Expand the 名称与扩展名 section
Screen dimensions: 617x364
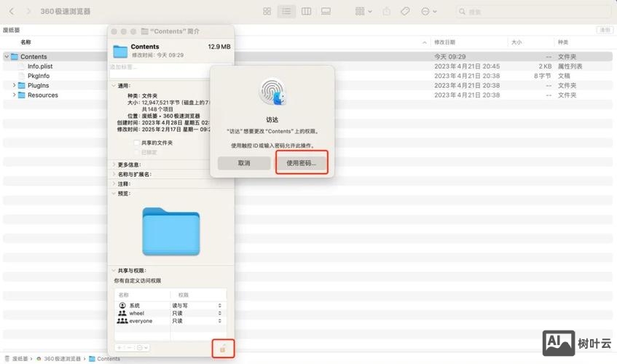[x=114, y=174]
